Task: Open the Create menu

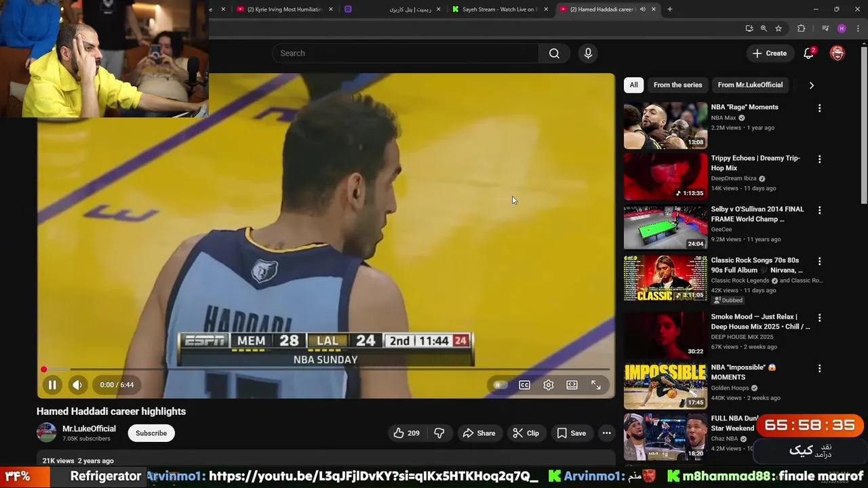Action: point(770,53)
